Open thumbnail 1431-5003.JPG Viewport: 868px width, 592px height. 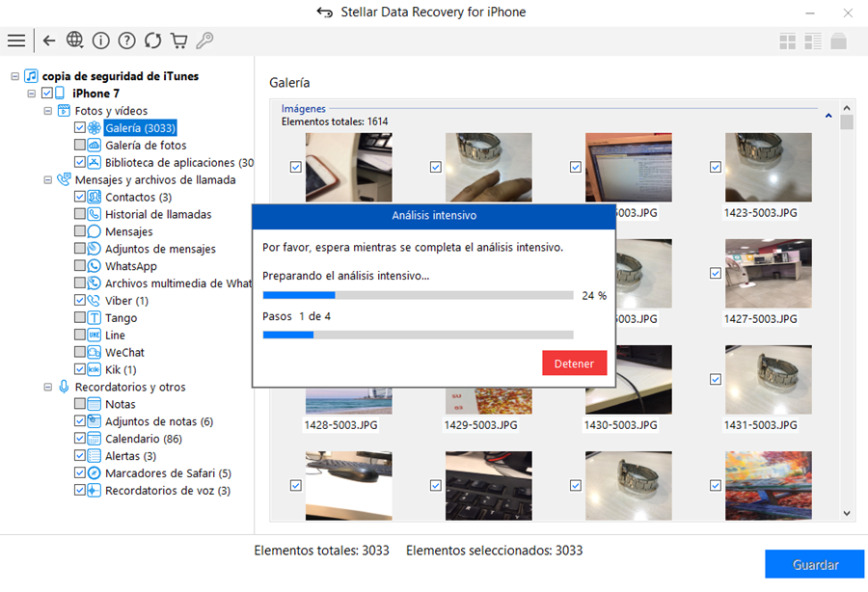pos(768,380)
